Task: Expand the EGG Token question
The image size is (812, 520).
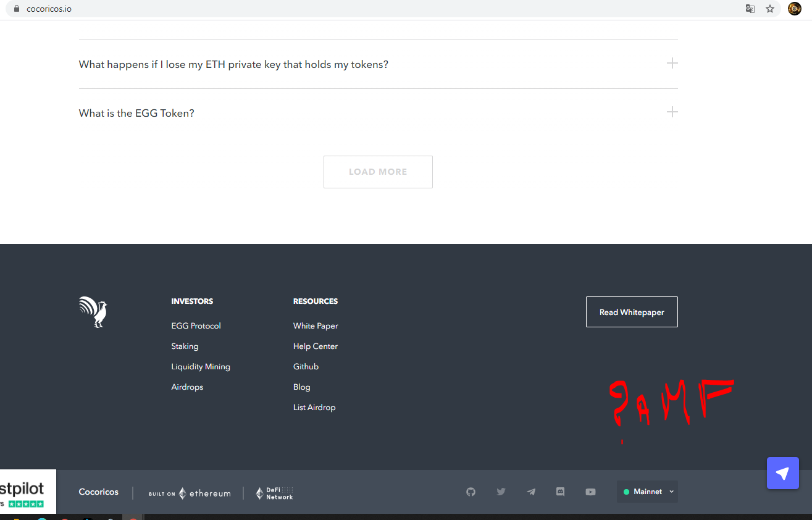Action: [378, 113]
